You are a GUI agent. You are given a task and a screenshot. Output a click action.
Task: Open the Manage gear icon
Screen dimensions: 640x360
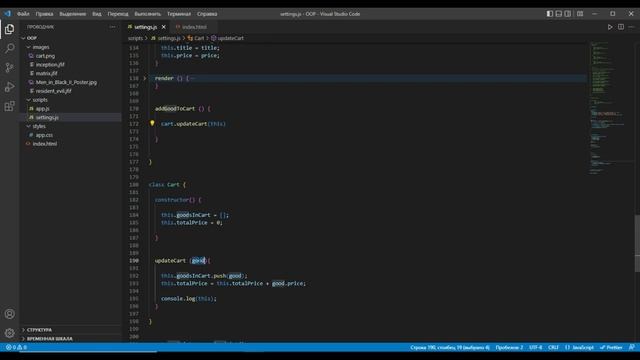coord(9,333)
